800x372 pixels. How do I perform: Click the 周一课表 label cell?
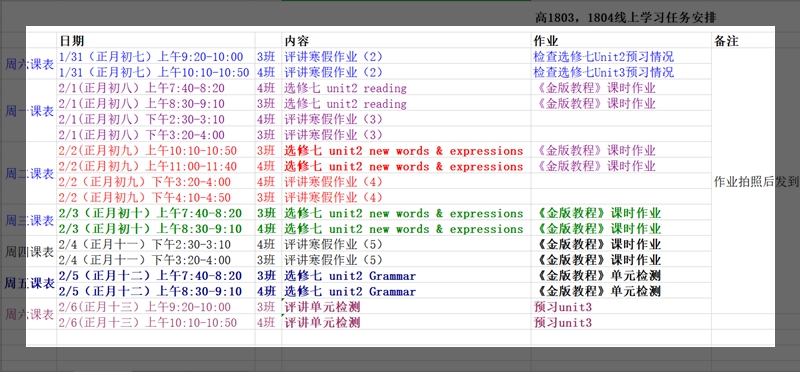click(x=30, y=111)
